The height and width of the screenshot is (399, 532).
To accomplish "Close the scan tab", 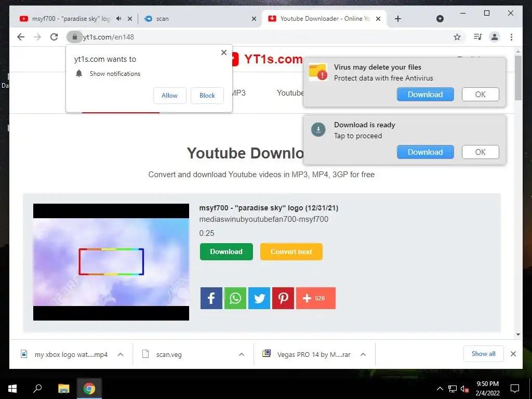I will pyautogui.click(x=254, y=19).
